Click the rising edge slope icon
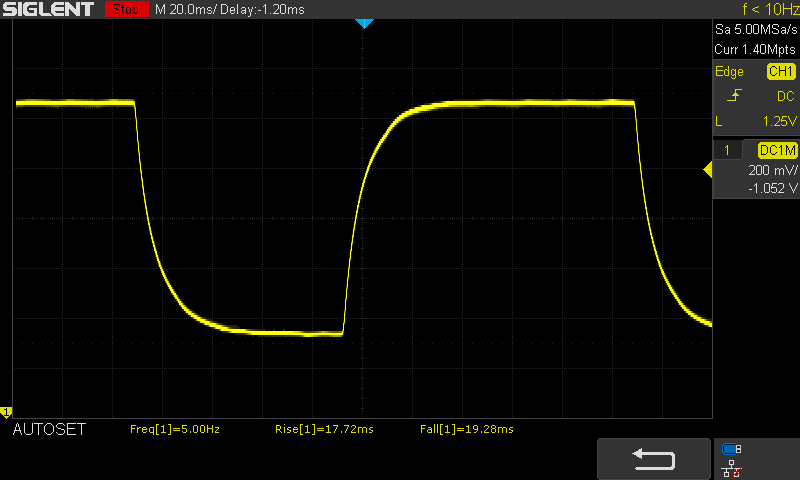 click(734, 95)
